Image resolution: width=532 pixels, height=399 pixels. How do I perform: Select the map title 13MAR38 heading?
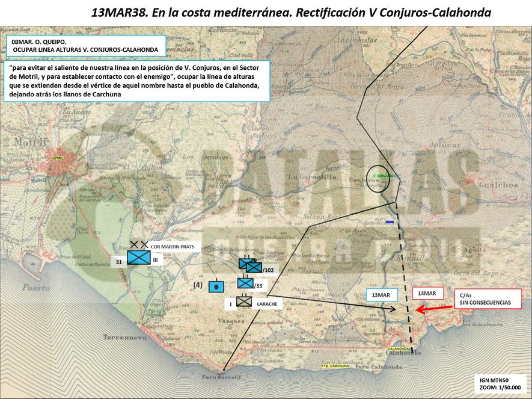point(291,13)
